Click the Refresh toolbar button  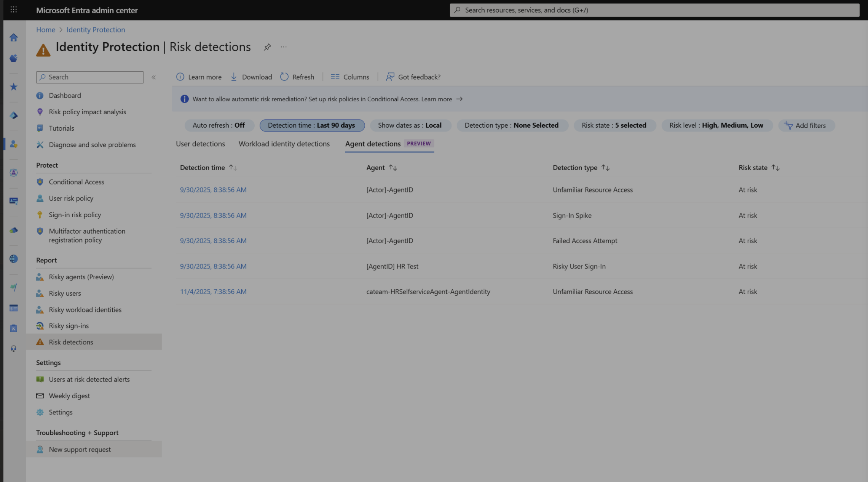point(297,77)
